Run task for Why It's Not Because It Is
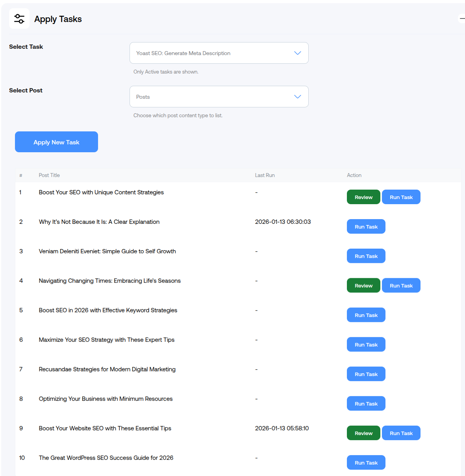Viewport: 465px width, 476px height. click(366, 227)
